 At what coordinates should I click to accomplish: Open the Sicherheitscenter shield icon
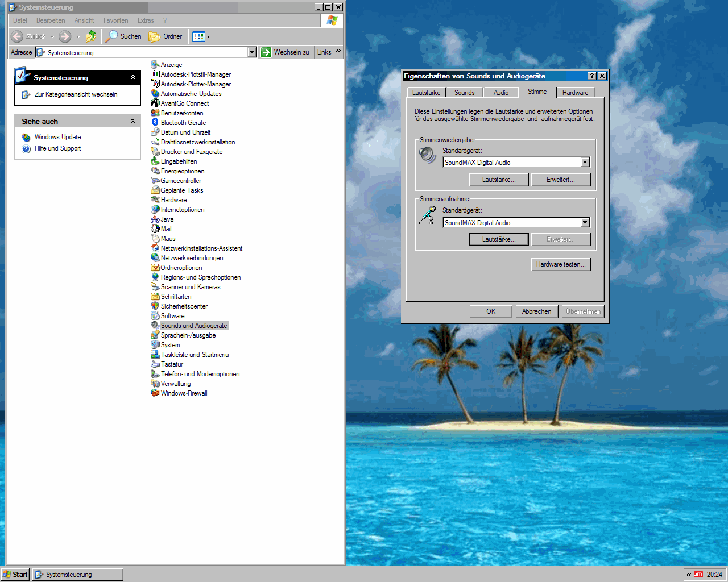pyautogui.click(x=155, y=306)
